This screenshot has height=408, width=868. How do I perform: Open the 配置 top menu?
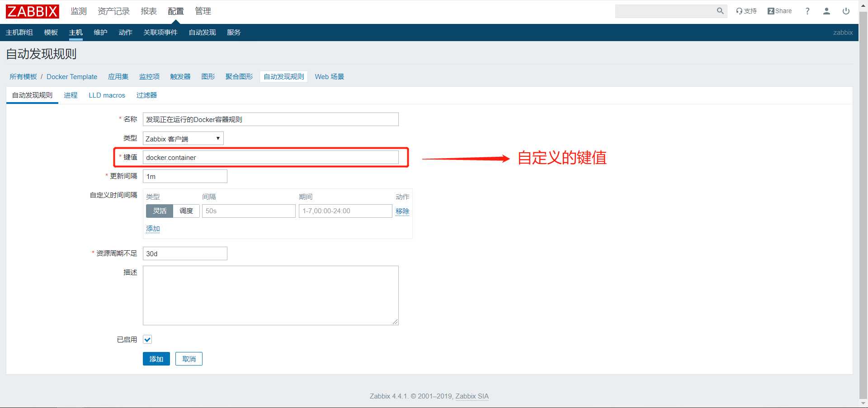tap(176, 11)
